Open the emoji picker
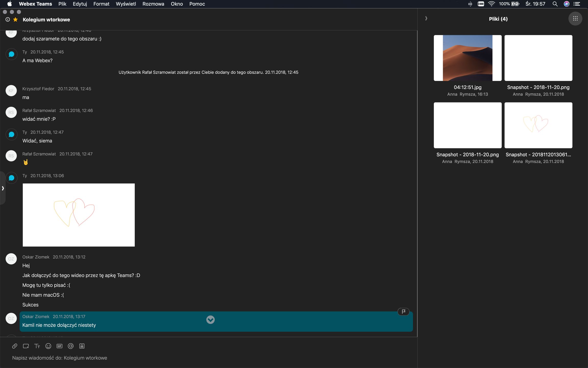Screen dimensions: 588x368 tap(48, 346)
